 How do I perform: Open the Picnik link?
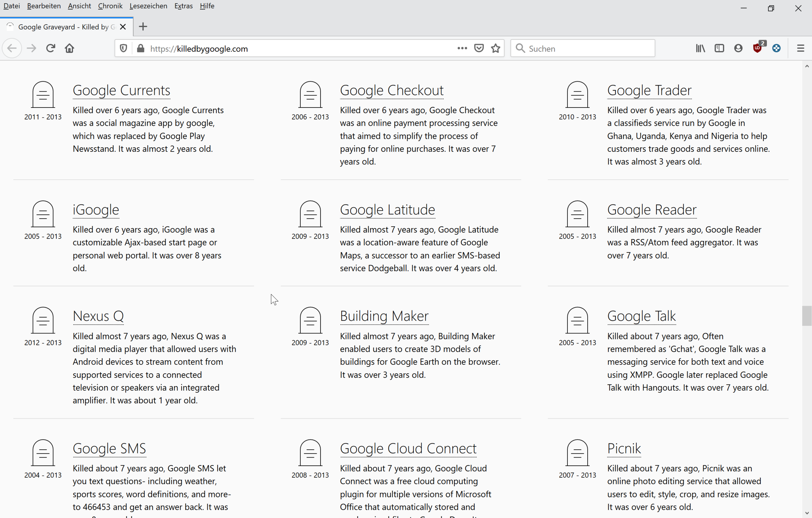click(624, 448)
